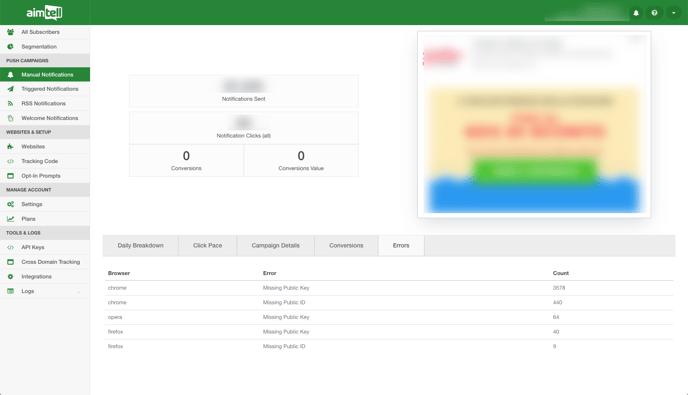Click the Notifications Sent stat box
This screenshot has height=395, width=688.
pos(244,91)
